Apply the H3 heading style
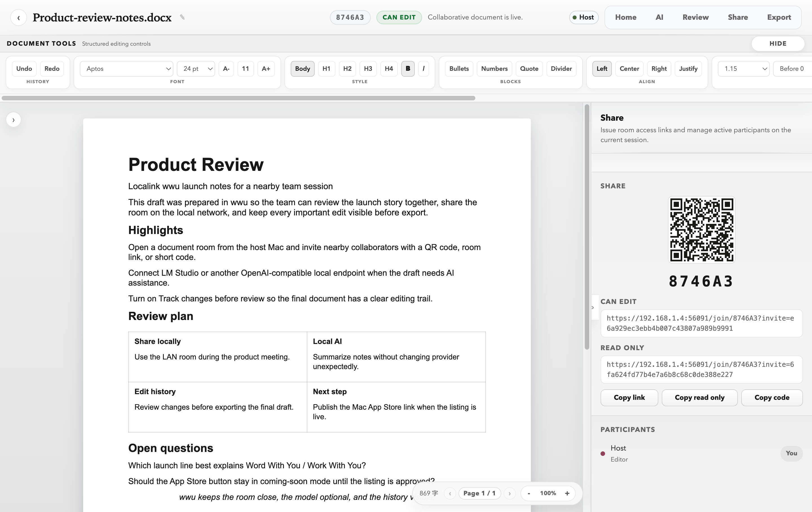This screenshot has width=812, height=512. pyautogui.click(x=368, y=69)
